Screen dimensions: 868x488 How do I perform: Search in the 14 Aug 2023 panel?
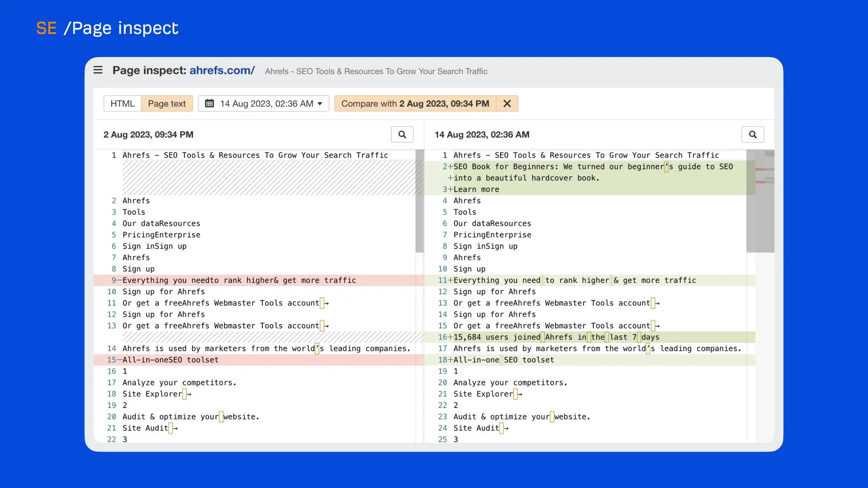tap(752, 134)
